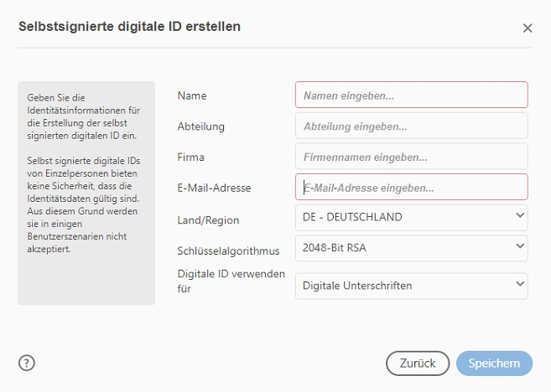
Task: Place the cursor in the E-Mail-Adresse eingeben field
Action: point(412,187)
